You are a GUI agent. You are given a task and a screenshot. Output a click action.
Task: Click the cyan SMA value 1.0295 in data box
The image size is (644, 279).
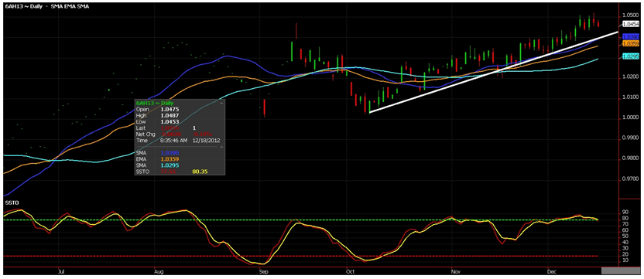click(169, 165)
